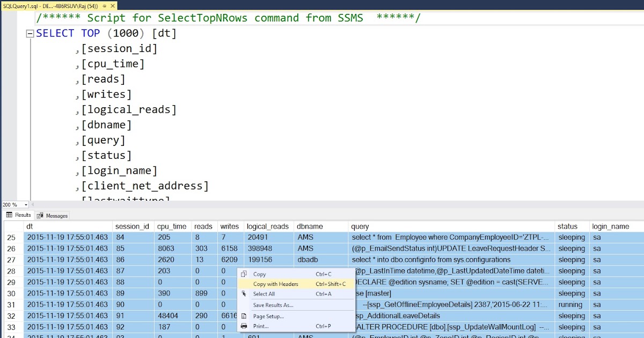Image resolution: width=644 pixels, height=338 pixels.
Task: Switch to the Results tab
Action: point(19,215)
